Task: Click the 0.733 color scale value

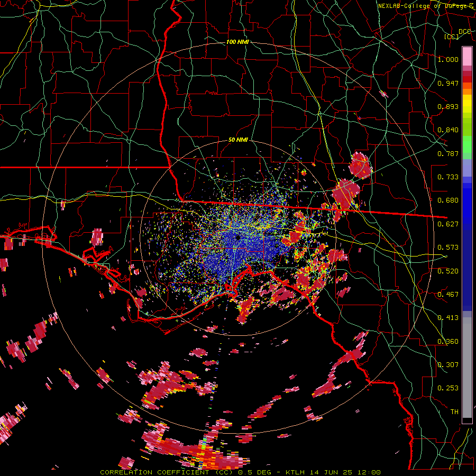Action: click(x=448, y=177)
